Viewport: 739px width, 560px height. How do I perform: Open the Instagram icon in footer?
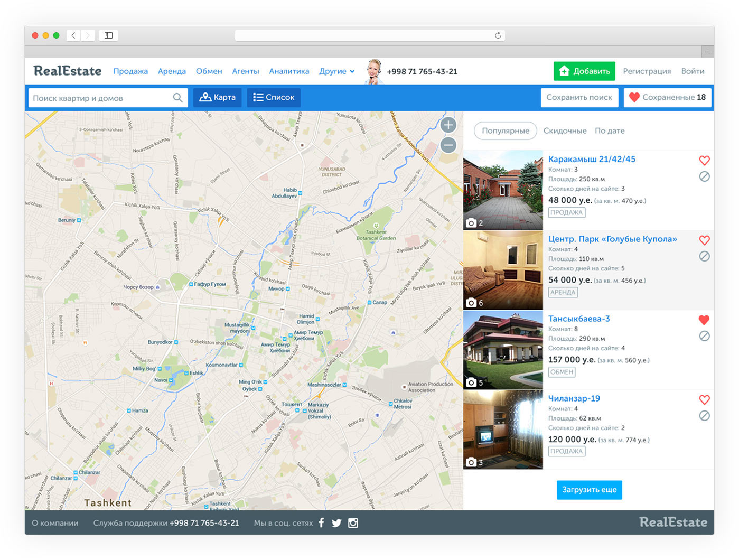coord(353,523)
